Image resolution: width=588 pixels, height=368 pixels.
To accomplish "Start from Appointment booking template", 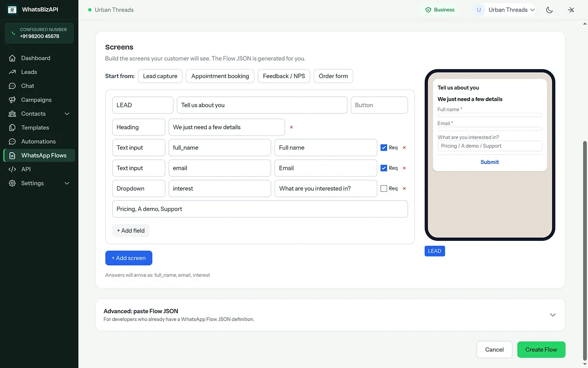I will pos(220,76).
